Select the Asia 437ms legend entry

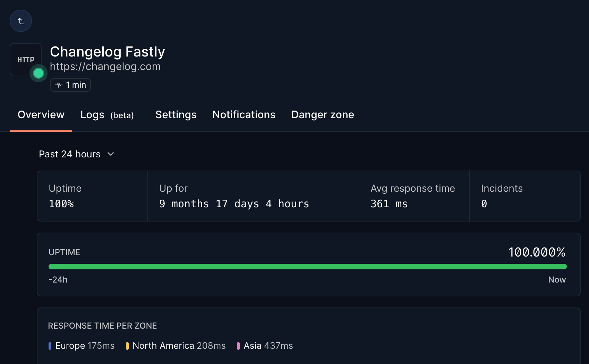265,346
